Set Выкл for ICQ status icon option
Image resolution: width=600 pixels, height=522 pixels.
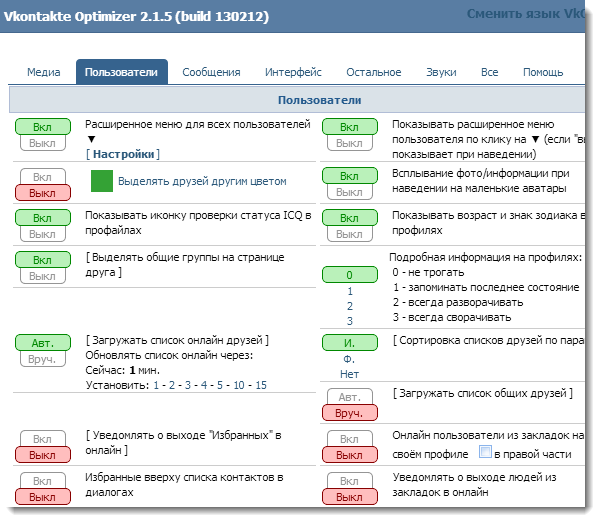tap(43, 234)
